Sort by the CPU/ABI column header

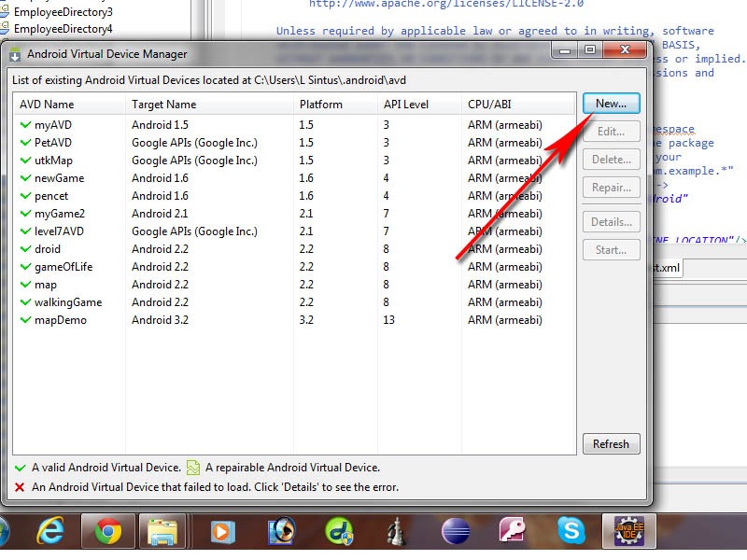[x=518, y=105]
